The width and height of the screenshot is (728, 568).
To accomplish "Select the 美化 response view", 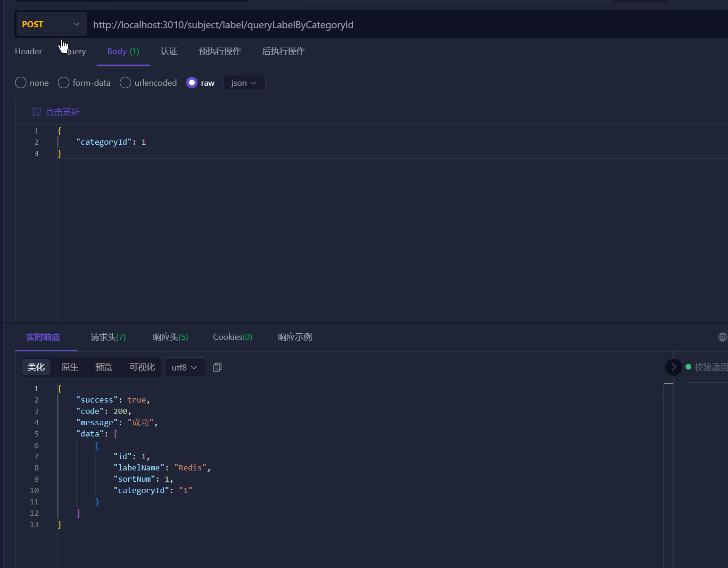I will pyautogui.click(x=36, y=367).
